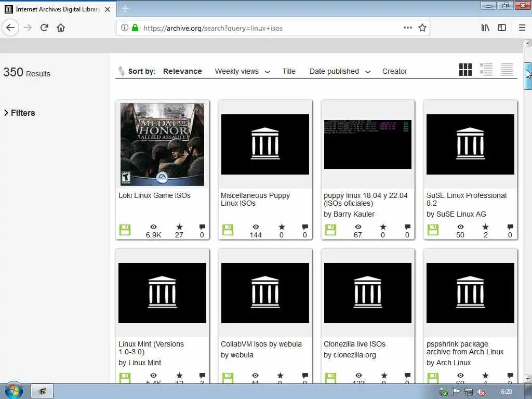Viewport: 532px width, 399px height.
Task: Click the taskbar application button
Action: coord(42,391)
